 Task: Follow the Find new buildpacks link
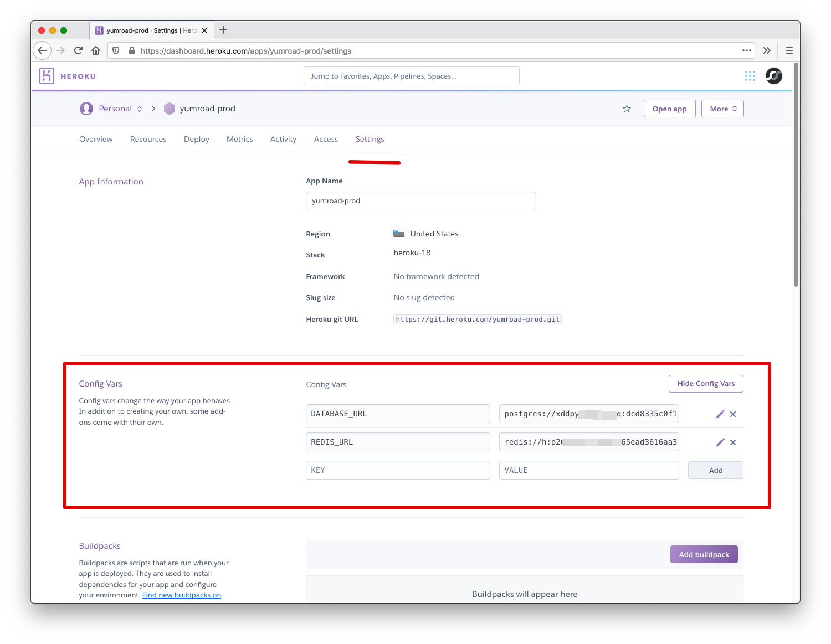coord(182,595)
